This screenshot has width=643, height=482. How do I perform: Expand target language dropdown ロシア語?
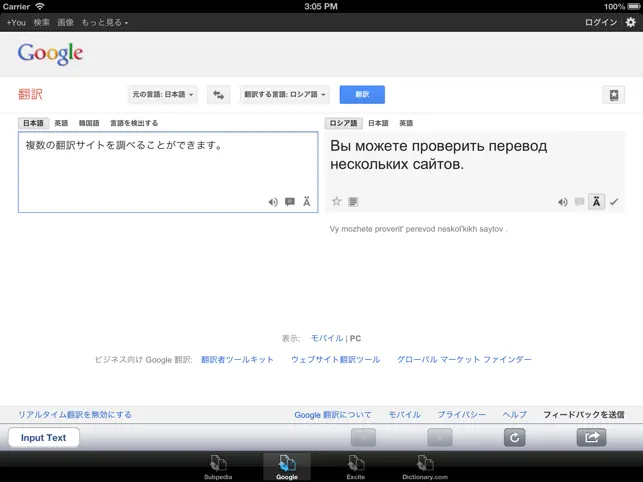click(285, 95)
